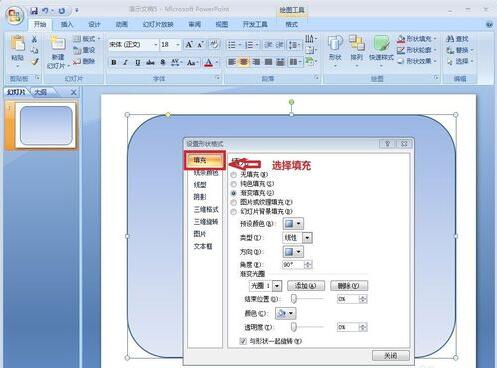Decrease font size with the smaller A
497x368 pixels.
pos(201,44)
